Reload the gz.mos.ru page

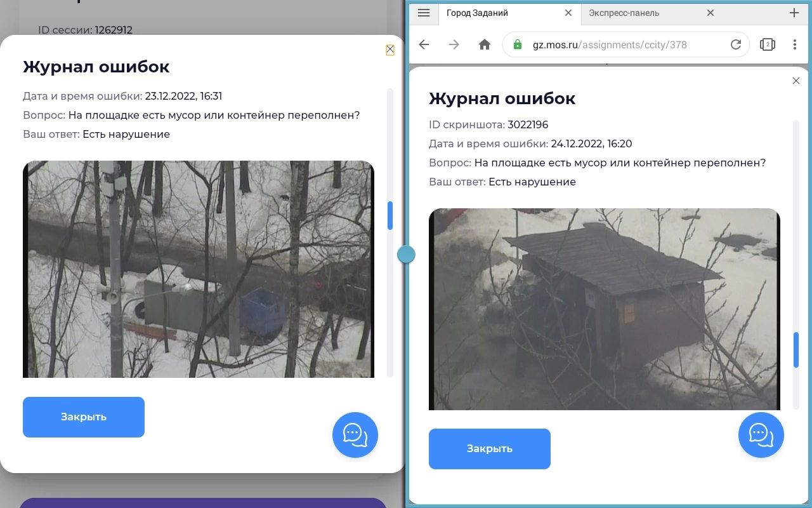coord(736,44)
